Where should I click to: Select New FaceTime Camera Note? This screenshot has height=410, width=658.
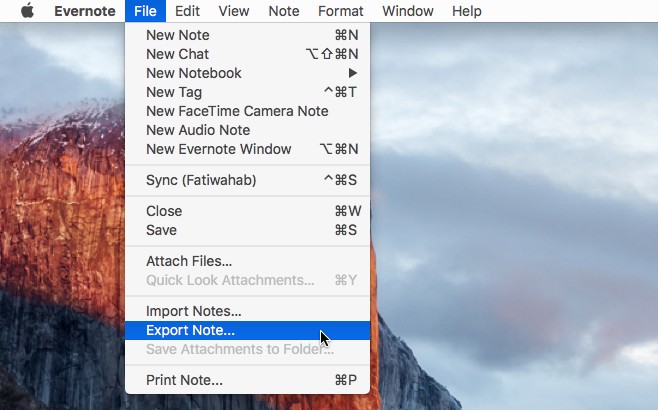(x=248, y=111)
